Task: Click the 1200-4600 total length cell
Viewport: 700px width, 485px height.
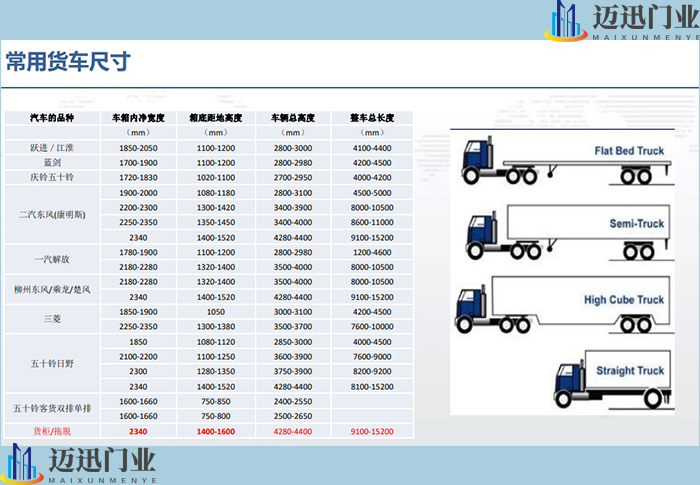Action: tap(372, 252)
